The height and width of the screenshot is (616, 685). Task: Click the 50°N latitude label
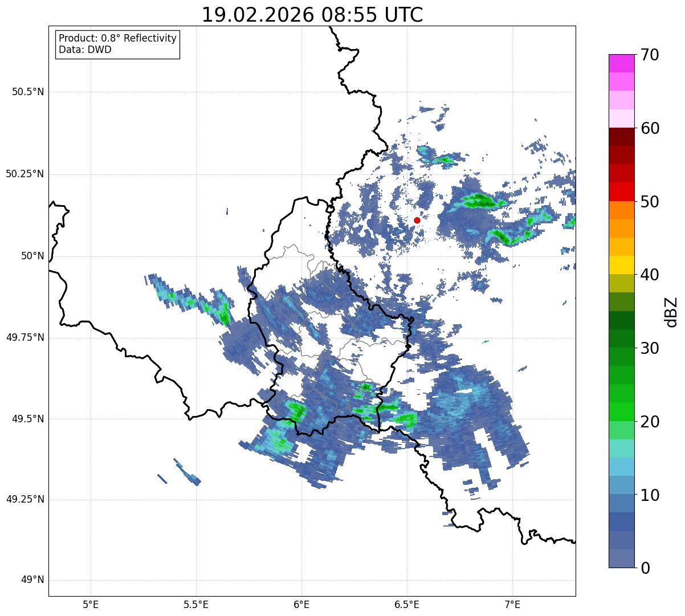pos(33,256)
